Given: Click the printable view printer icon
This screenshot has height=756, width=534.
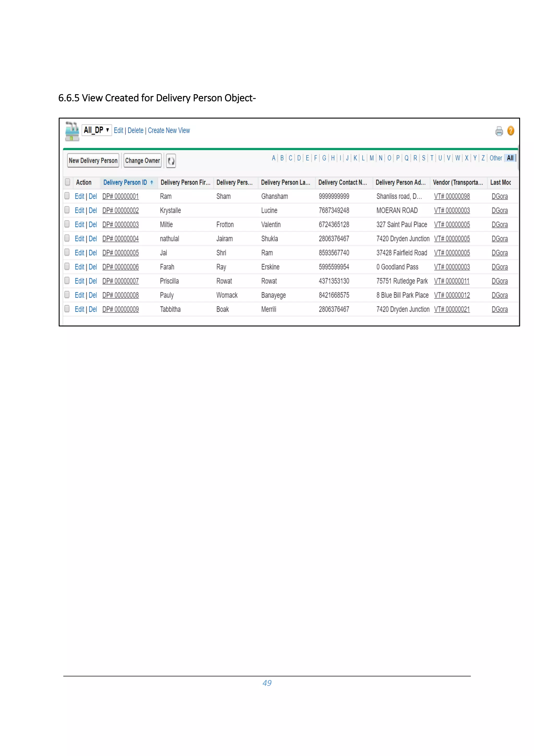Looking at the screenshot, I should click(499, 131).
